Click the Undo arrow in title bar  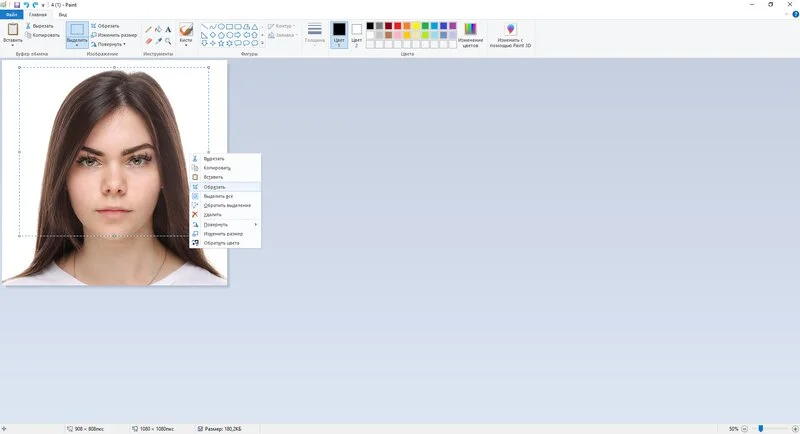click(26, 5)
